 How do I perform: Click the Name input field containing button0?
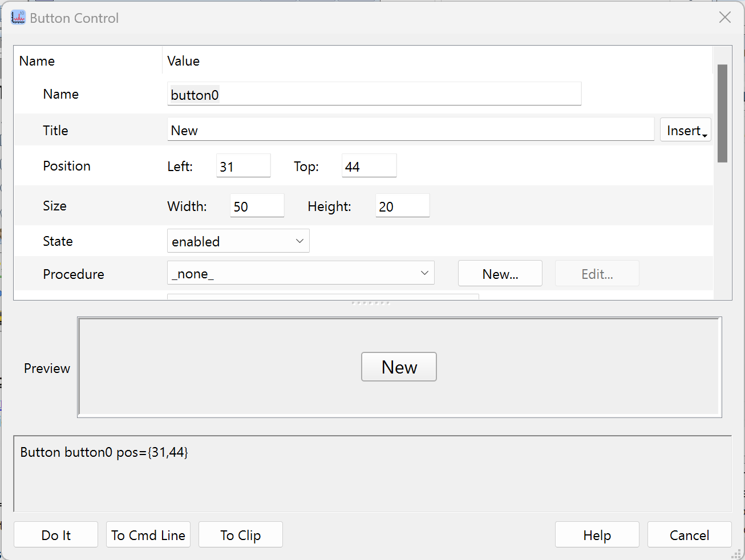point(374,94)
